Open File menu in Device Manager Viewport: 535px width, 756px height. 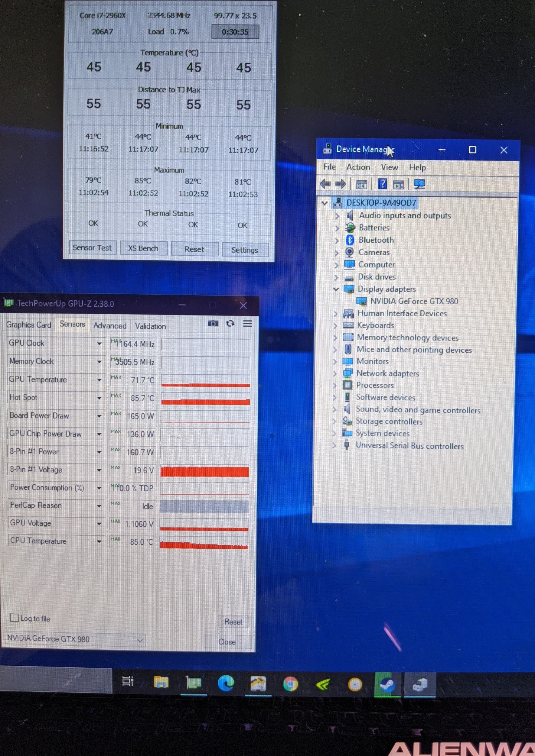[329, 167]
